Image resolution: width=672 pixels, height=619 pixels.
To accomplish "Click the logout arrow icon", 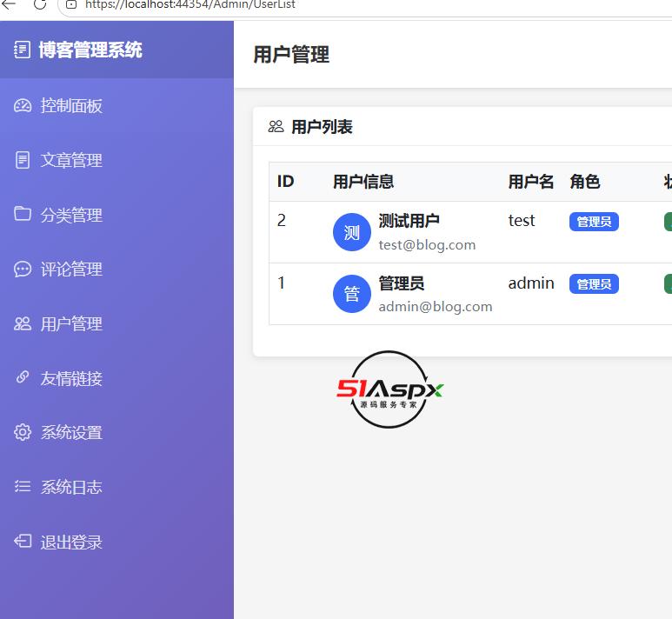I will coord(23,541).
